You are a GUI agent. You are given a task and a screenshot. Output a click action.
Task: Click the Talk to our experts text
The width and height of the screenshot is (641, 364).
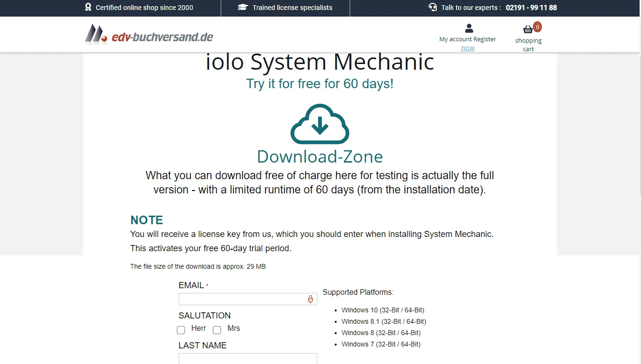click(471, 8)
